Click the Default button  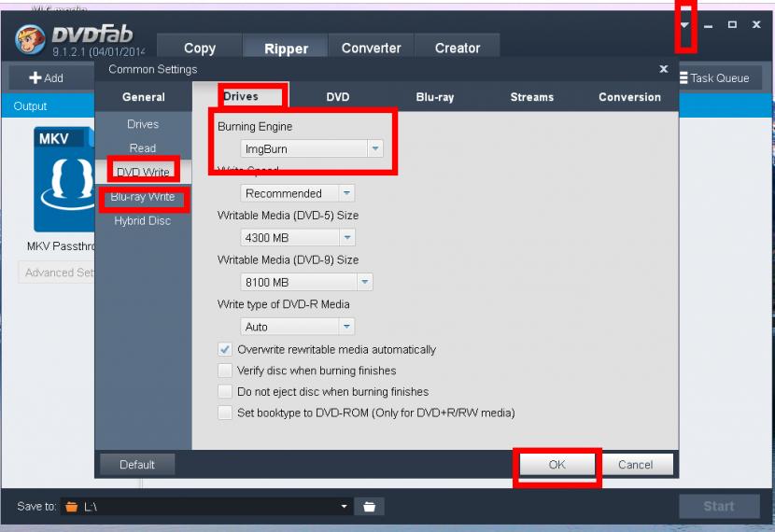point(137,464)
